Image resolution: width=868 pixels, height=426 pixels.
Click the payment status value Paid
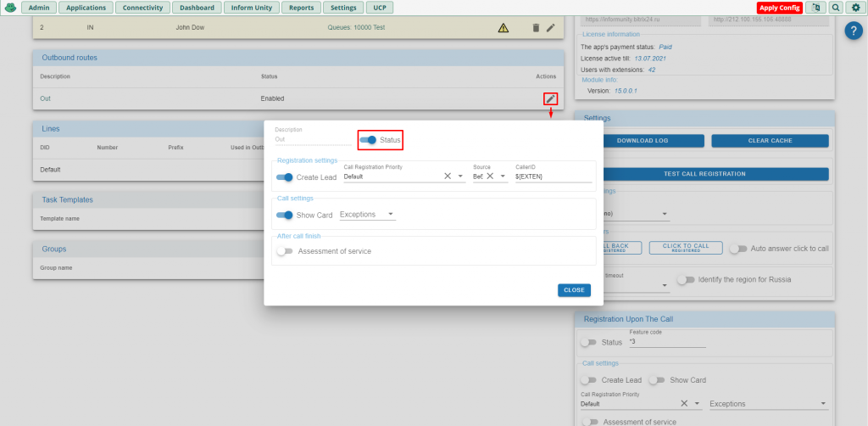[x=665, y=47]
